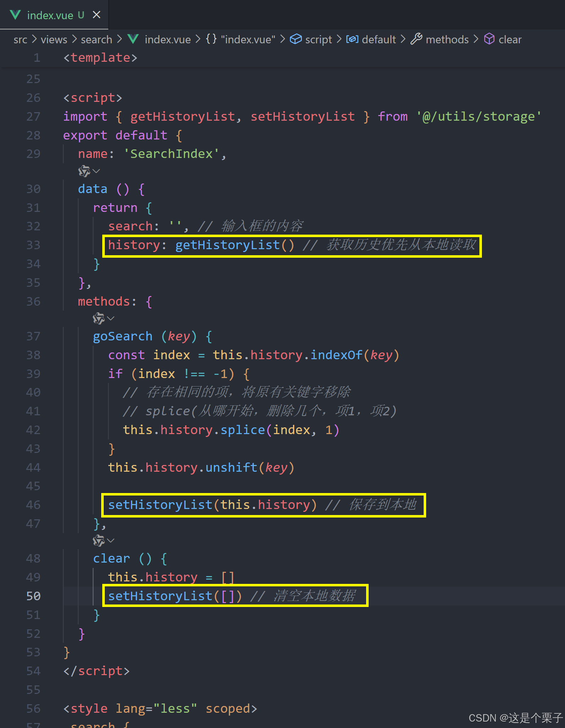Expand the code-lens chevron above clear ()

111,541
